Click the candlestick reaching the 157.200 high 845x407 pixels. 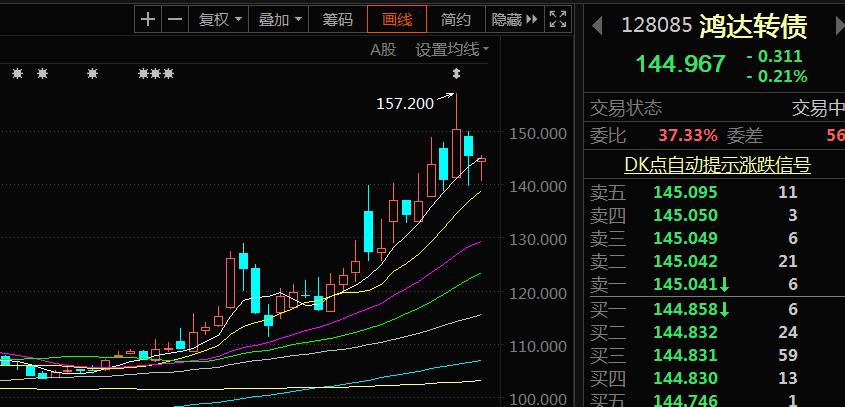coord(456,154)
